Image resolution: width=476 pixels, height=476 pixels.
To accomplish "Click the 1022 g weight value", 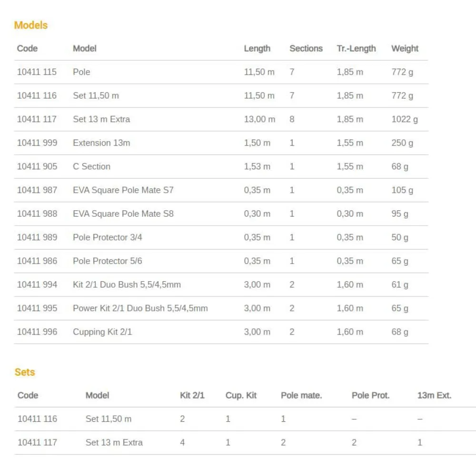I will 405,119.
